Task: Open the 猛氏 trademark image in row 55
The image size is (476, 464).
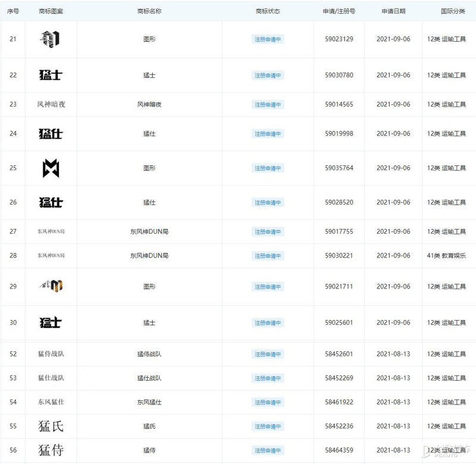Action: [x=51, y=426]
